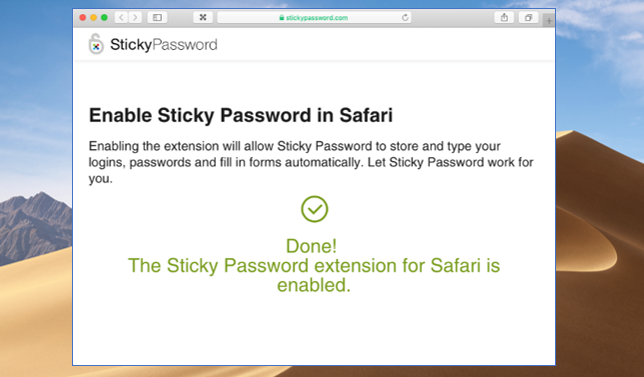Viewport: 644px width, 377px height.
Task: Show the tab overview icon
Action: pos(528,18)
